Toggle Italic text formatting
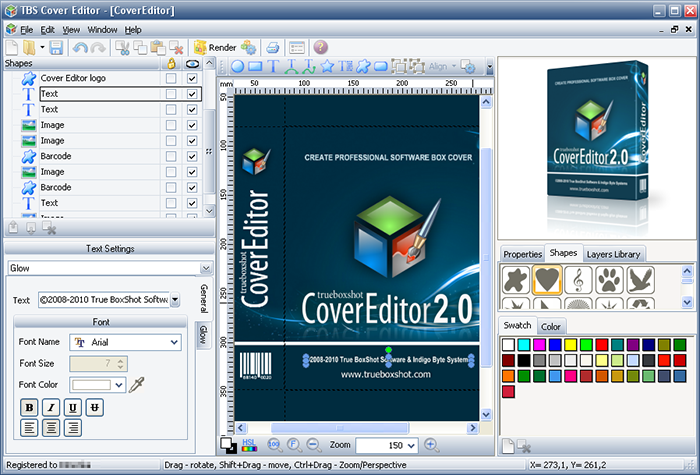The image size is (700, 475). pos(51,408)
